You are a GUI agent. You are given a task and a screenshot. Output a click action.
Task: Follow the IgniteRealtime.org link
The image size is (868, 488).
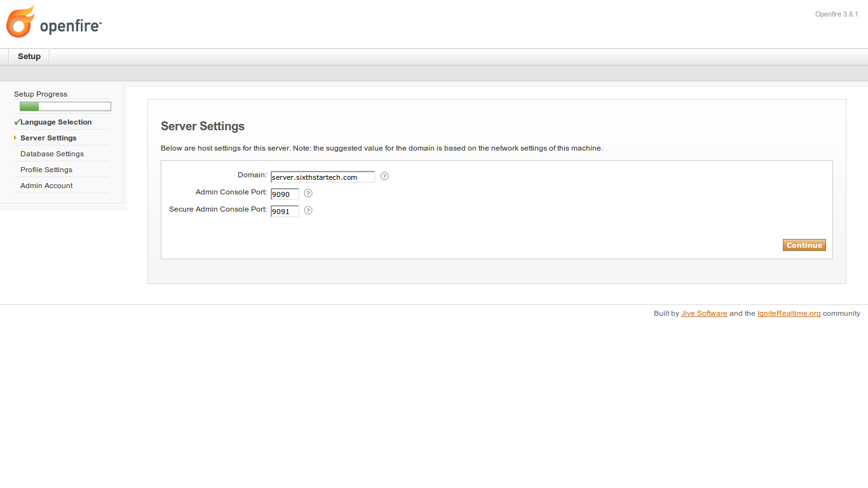pos(789,313)
